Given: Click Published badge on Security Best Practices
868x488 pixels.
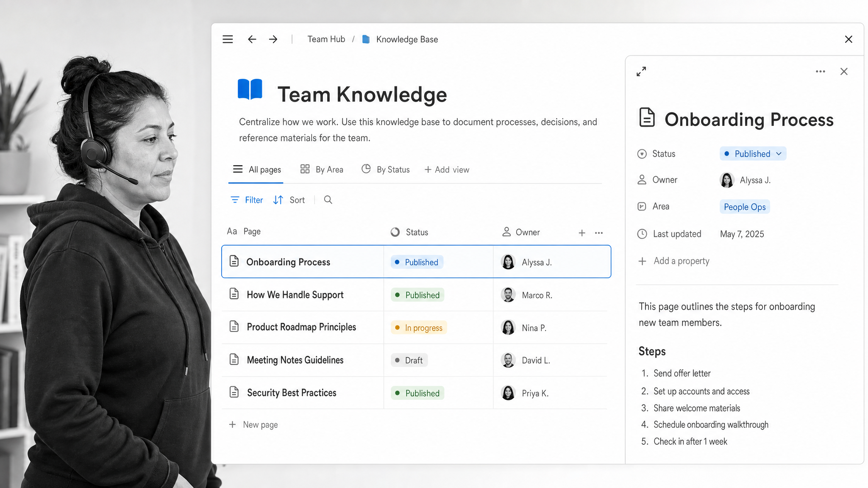Looking at the screenshot, I should (417, 393).
